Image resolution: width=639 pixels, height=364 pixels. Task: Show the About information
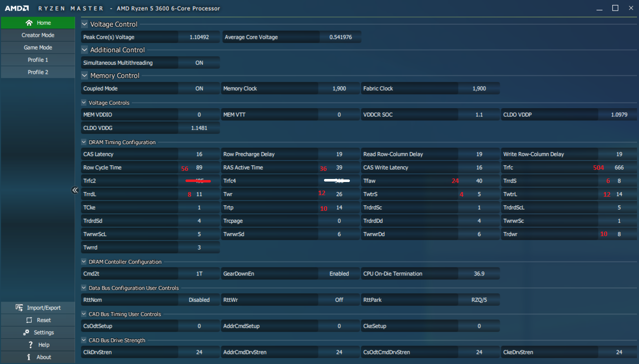[38, 357]
